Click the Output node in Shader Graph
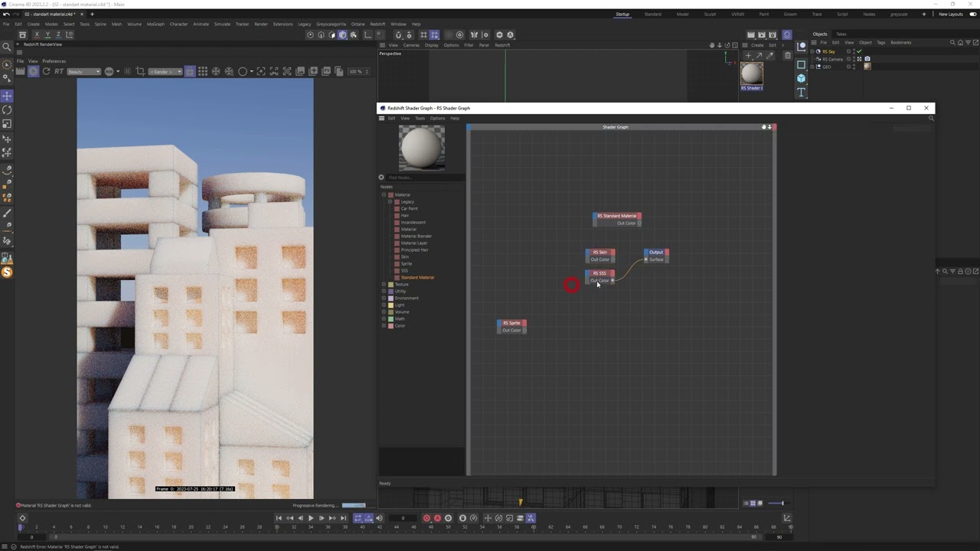 tap(656, 256)
